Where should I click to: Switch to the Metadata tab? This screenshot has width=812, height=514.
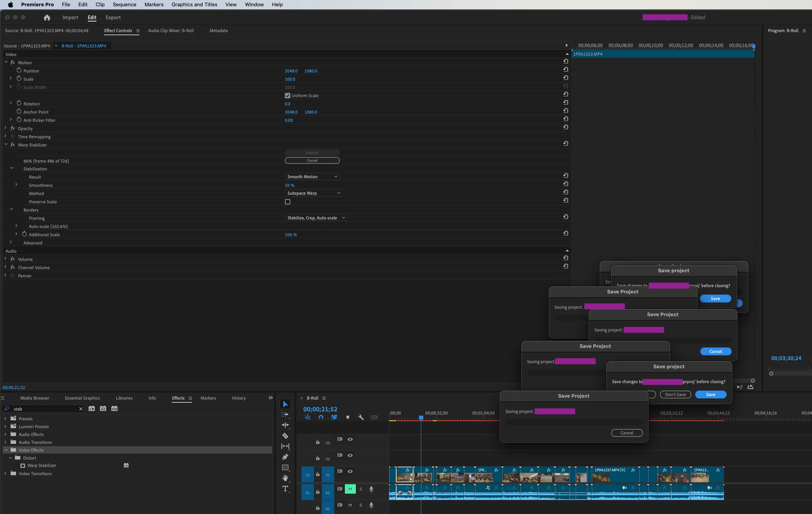pyautogui.click(x=218, y=31)
